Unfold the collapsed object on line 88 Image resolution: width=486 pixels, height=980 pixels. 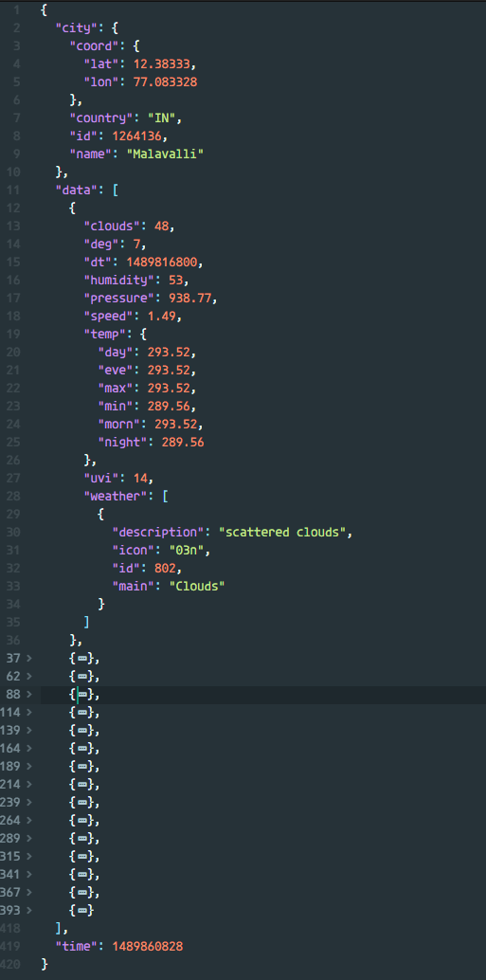pyautogui.click(x=29, y=695)
